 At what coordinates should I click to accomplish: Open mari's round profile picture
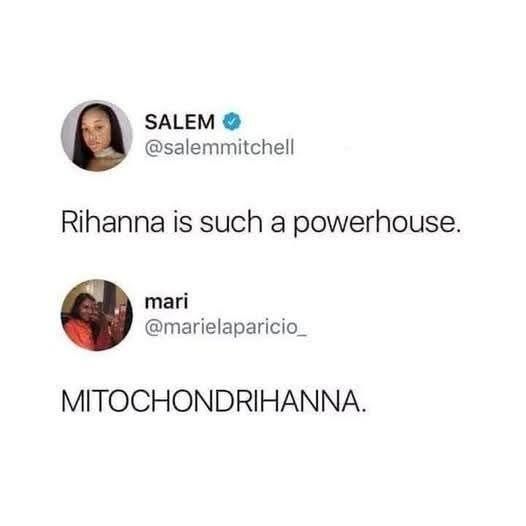pos(97,315)
